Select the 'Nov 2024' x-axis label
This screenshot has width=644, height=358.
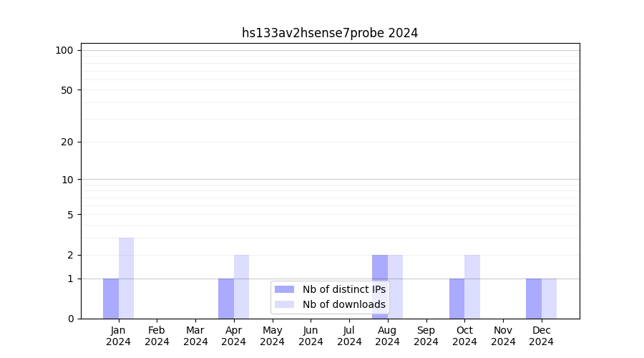point(503,336)
